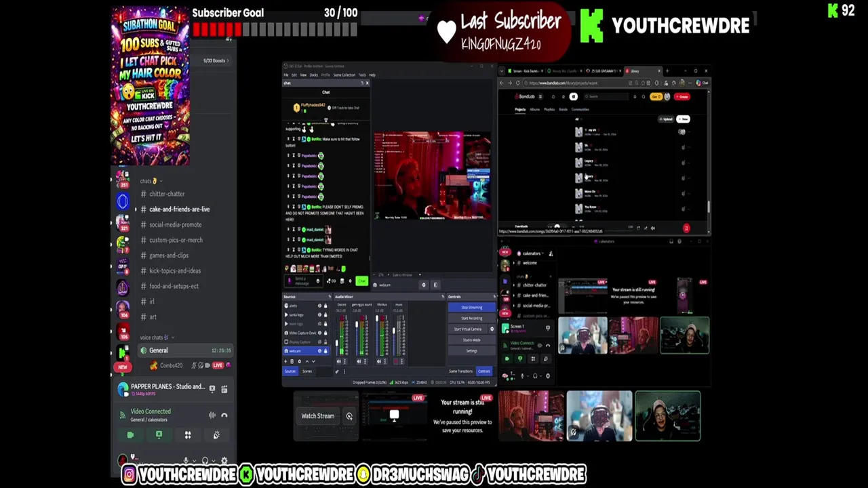The width and height of the screenshot is (868, 488).
Task: Toggle visibility of the alerts source
Action: 319,306
